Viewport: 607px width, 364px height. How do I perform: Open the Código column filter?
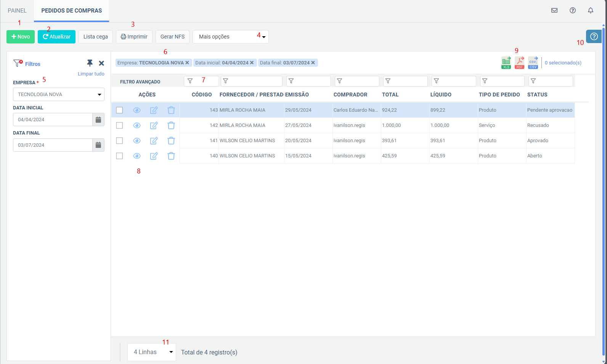(x=201, y=81)
